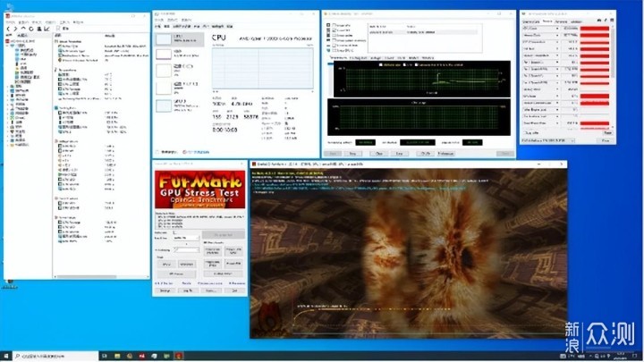Click Save button in stability test window

399,154
